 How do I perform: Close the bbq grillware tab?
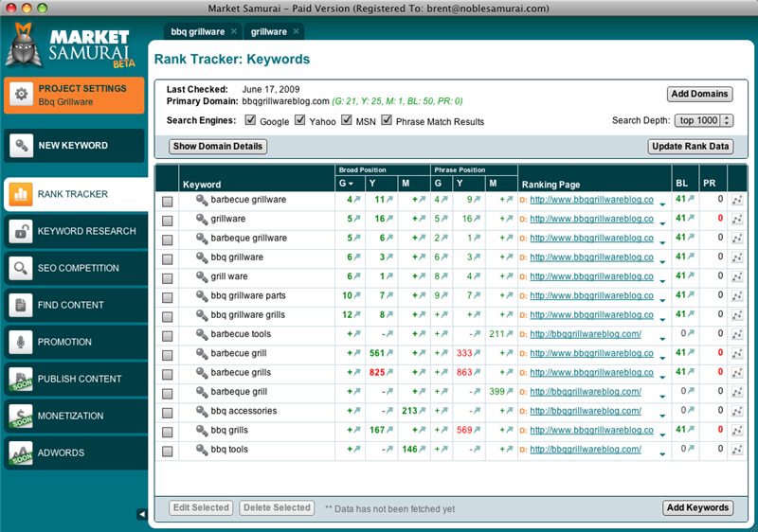(234, 31)
